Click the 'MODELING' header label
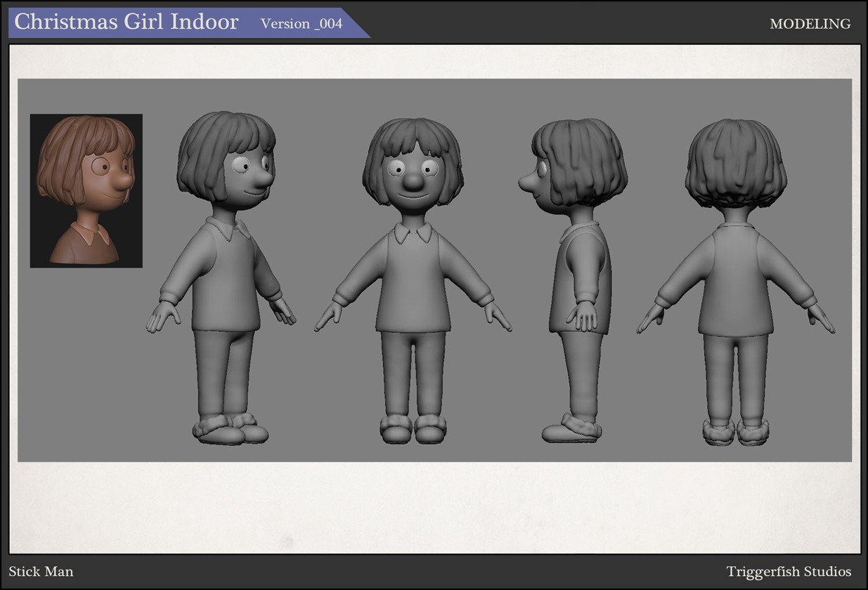The width and height of the screenshot is (868, 590). coord(810,24)
